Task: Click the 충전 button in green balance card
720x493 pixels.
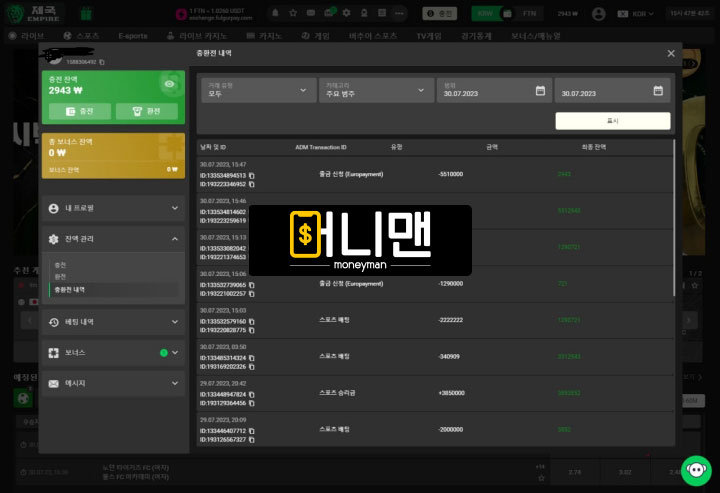Action: tap(80, 111)
